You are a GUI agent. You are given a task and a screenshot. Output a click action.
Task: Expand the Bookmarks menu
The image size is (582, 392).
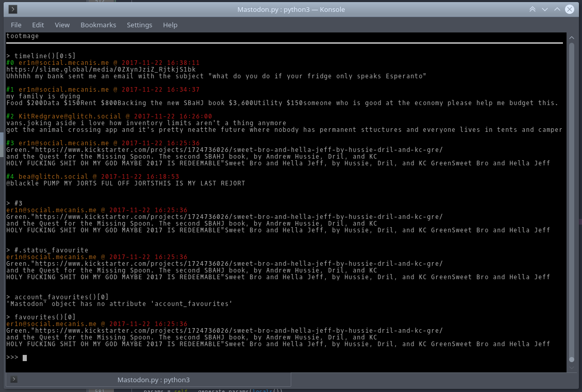98,25
